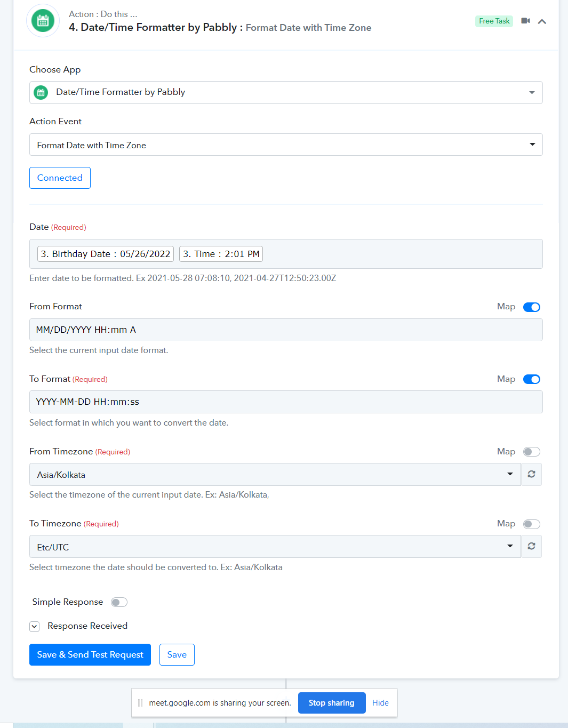Open the Choose App dropdown
The width and height of the screenshot is (568, 728).
(x=286, y=92)
